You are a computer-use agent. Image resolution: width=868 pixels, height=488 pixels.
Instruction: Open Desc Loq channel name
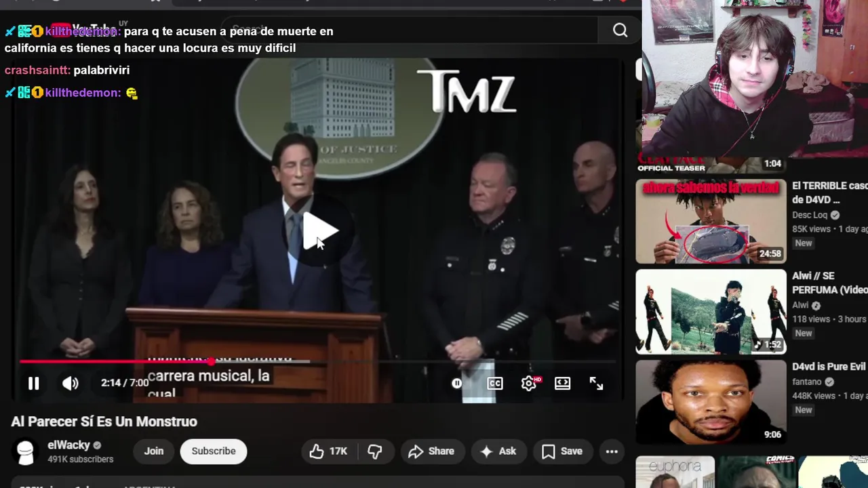pos(810,215)
